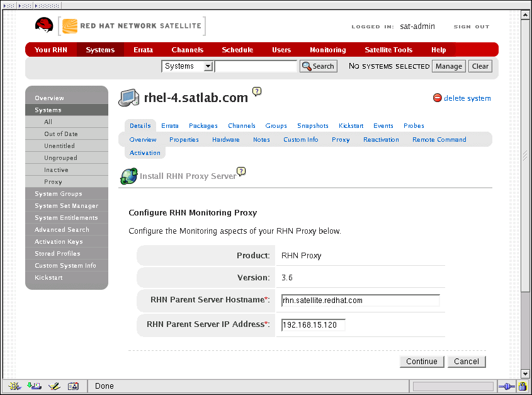The width and height of the screenshot is (532, 395).
Task: Open the Activation sub-tab
Action: tap(145, 153)
